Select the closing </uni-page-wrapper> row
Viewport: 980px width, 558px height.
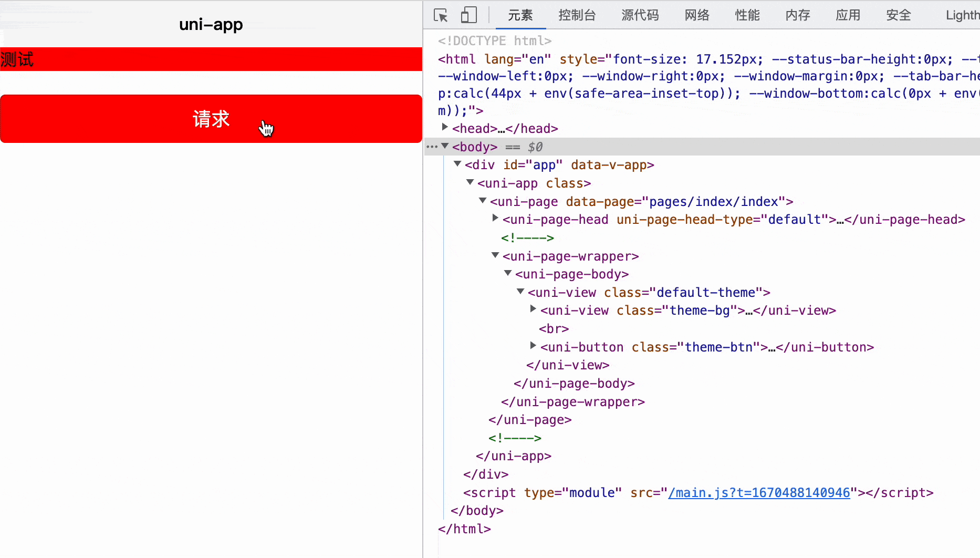coord(573,402)
